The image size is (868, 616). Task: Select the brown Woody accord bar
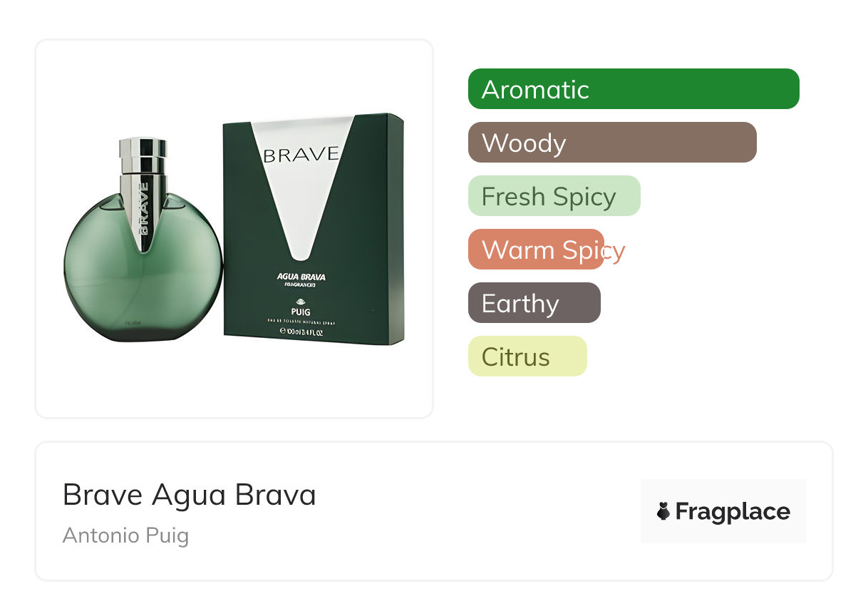point(611,143)
